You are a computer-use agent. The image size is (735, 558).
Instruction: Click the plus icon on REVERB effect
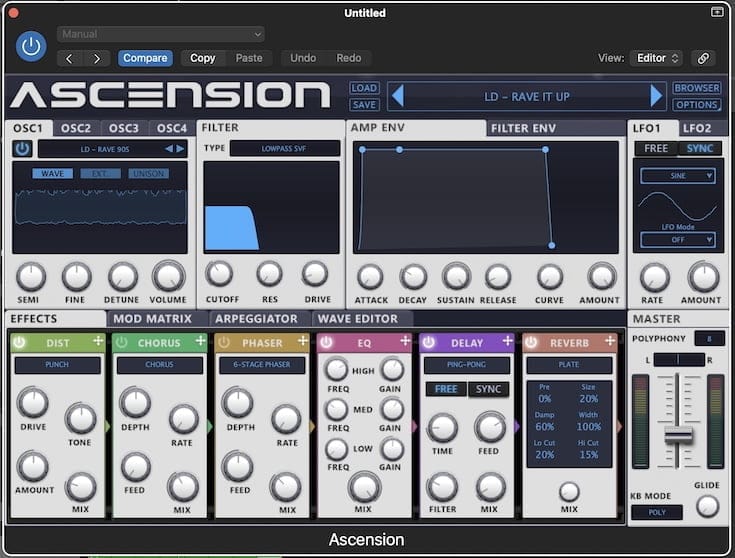click(x=610, y=342)
